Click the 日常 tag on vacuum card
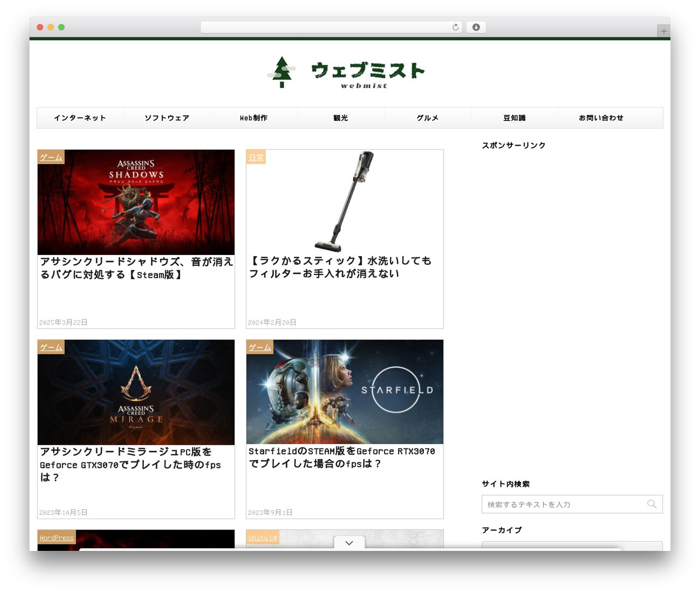 [x=256, y=157]
